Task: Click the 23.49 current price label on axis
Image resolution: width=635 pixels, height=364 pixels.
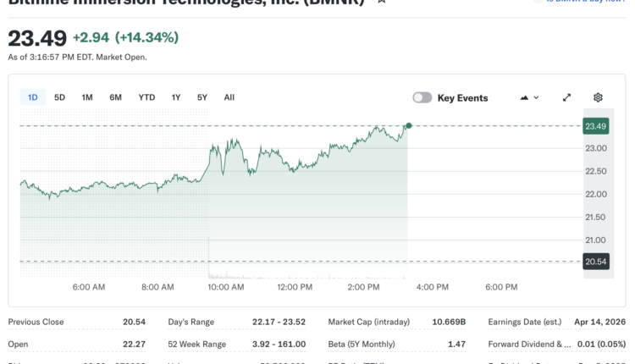Action: pos(596,126)
